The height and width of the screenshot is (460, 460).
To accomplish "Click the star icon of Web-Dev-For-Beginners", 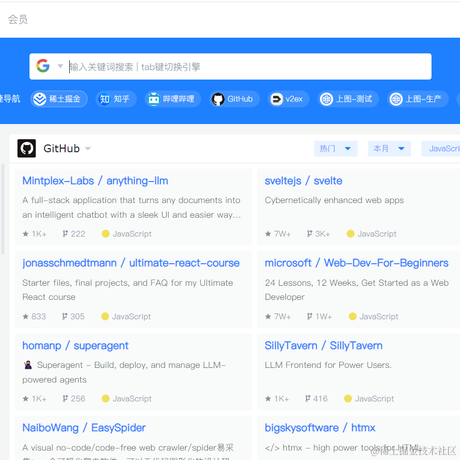I will 268,316.
